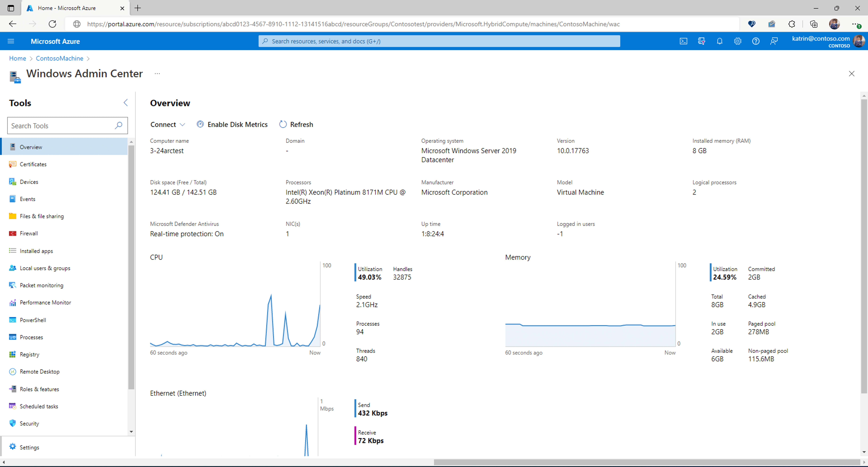Image resolution: width=868 pixels, height=467 pixels.
Task: Click the notifications bell icon
Action: [719, 41]
